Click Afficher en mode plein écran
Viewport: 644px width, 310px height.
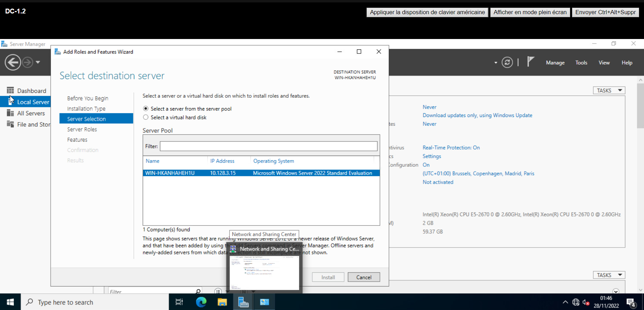pyautogui.click(x=530, y=12)
